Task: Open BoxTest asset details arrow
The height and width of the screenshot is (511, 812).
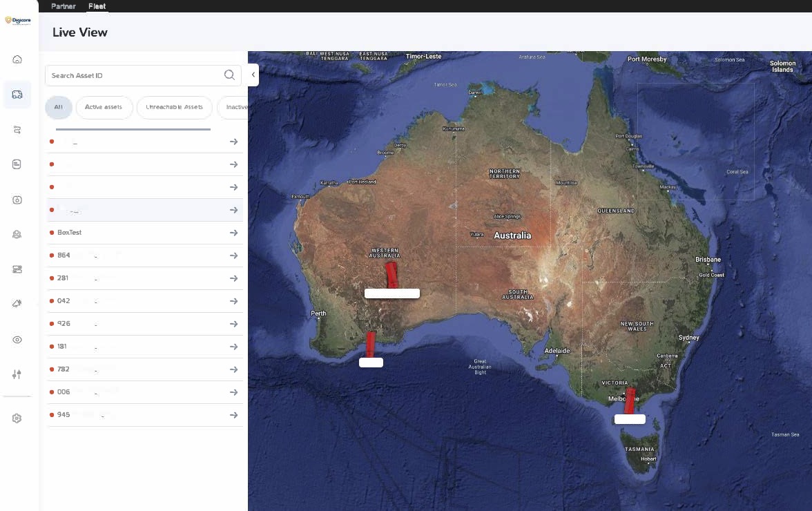Action: [233, 233]
